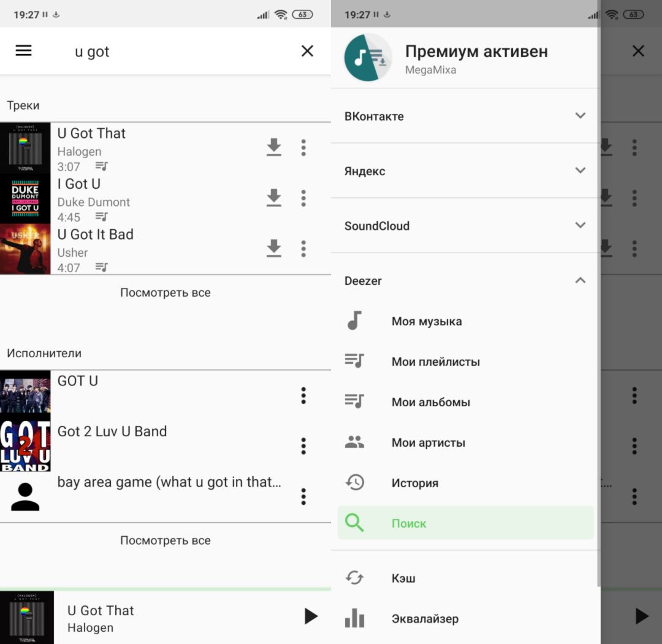Open more options for Got 2 Luv U Band
The image size is (662, 644).
[x=303, y=446]
